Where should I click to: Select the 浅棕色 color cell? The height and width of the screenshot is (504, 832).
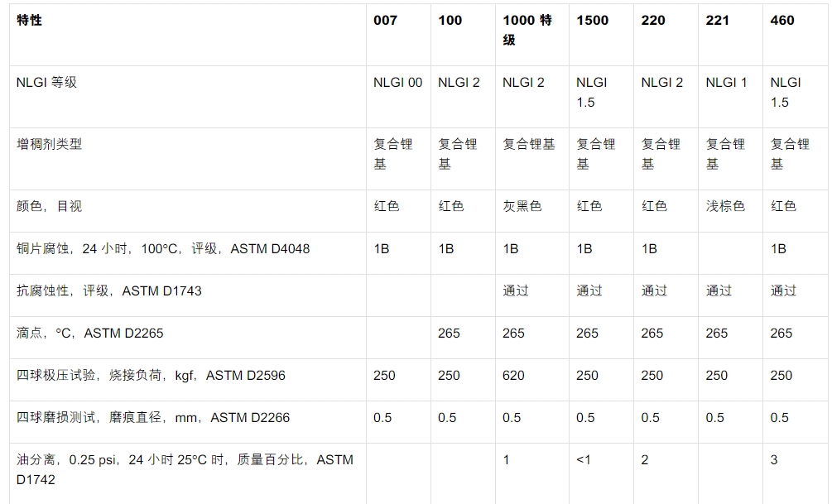pyautogui.click(x=725, y=206)
